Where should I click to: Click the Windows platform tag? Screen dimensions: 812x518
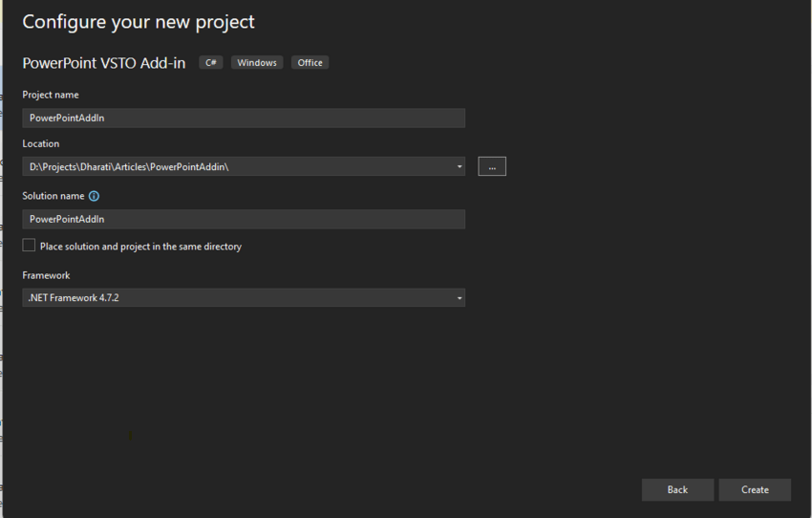[x=257, y=63]
